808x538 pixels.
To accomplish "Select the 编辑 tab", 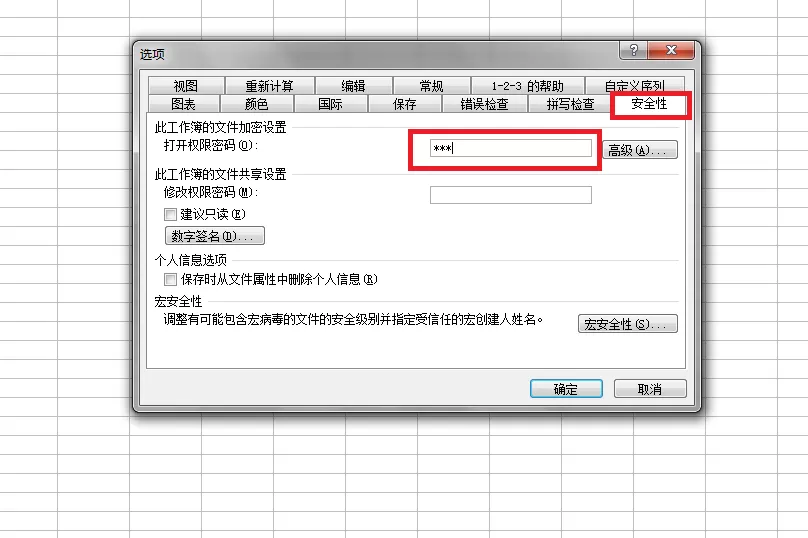I will pos(354,86).
